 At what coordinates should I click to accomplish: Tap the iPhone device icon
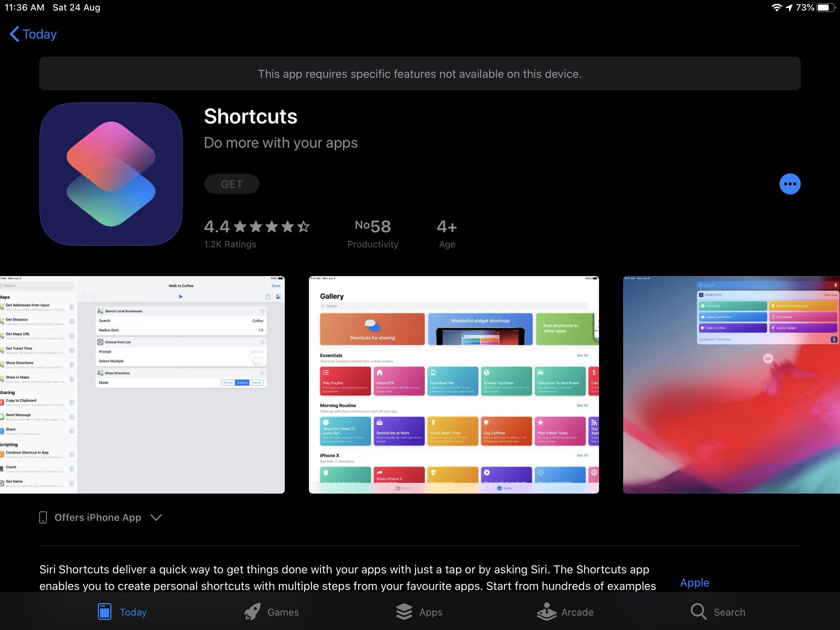[x=43, y=517]
